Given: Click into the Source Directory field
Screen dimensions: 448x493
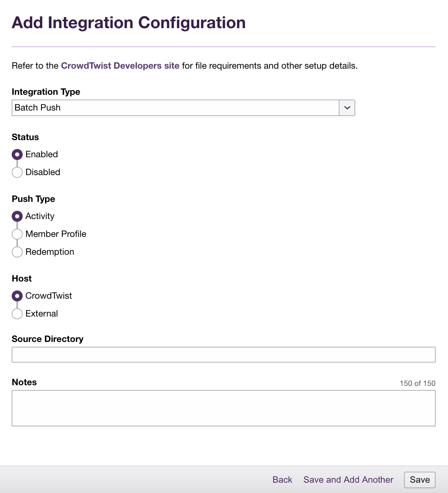Looking at the screenshot, I should coord(223,354).
